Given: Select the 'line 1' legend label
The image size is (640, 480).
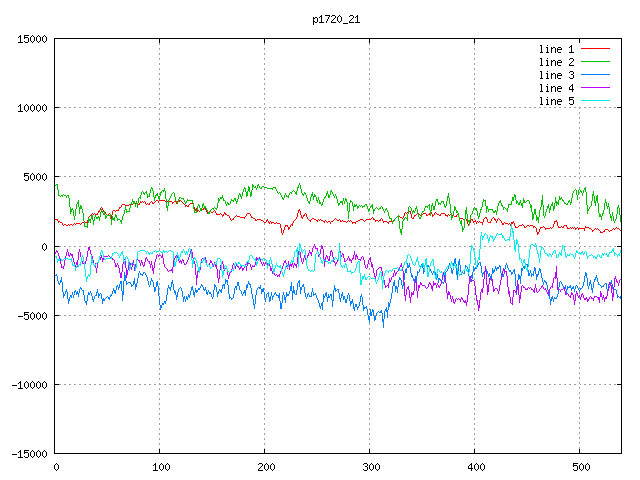Looking at the screenshot, I should pyautogui.click(x=556, y=49).
